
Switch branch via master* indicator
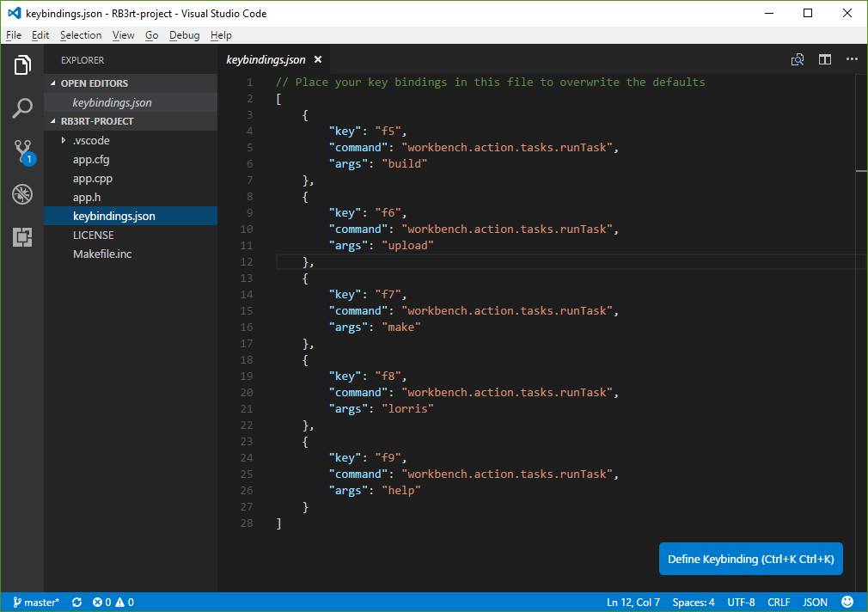pos(36,602)
